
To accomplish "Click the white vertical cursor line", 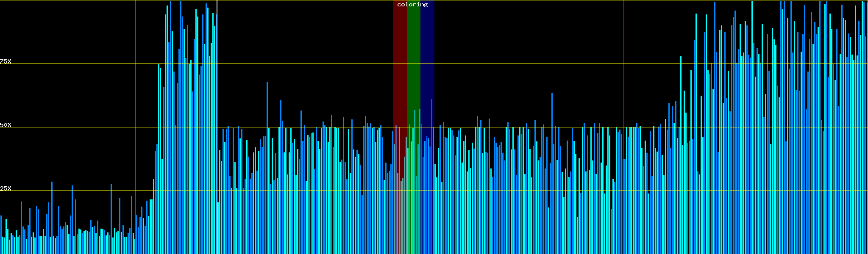I will (217, 106).
